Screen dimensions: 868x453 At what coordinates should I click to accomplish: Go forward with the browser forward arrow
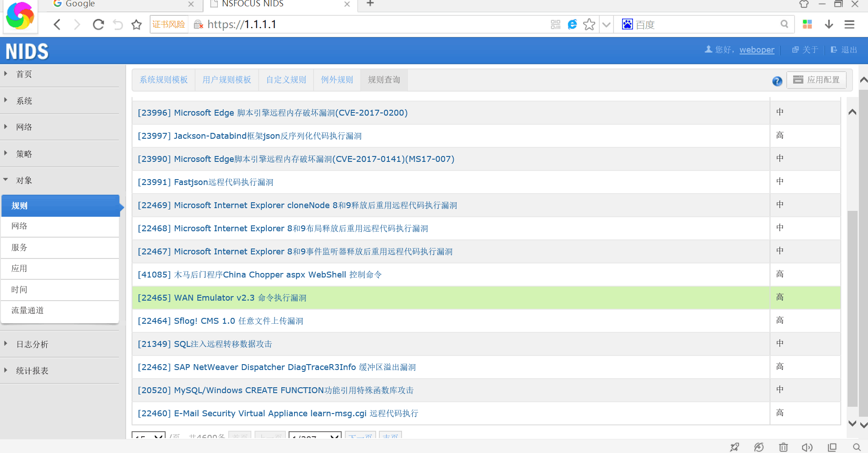pos(77,24)
